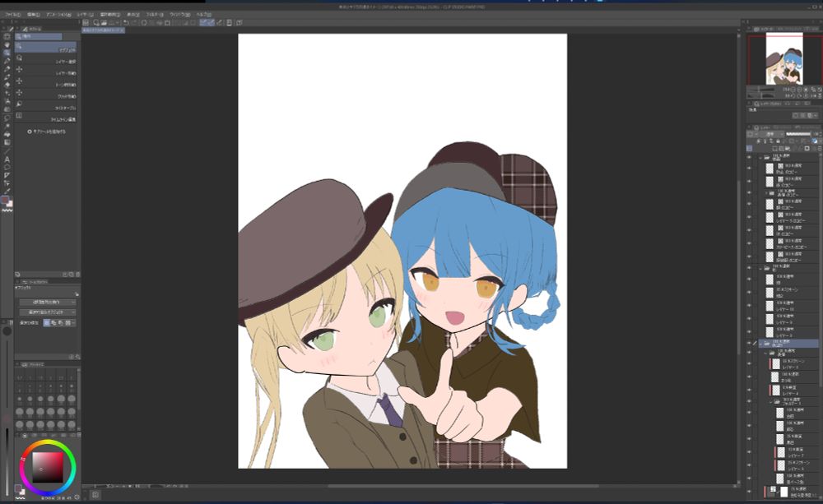Toggle Snap to grid in the command bar

click(x=220, y=22)
